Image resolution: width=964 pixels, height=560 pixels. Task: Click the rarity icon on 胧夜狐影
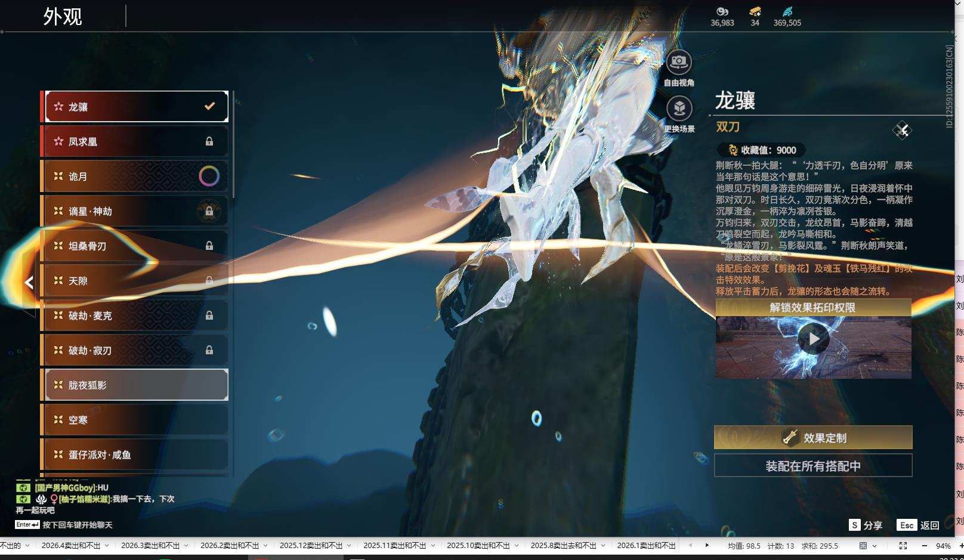(58, 385)
